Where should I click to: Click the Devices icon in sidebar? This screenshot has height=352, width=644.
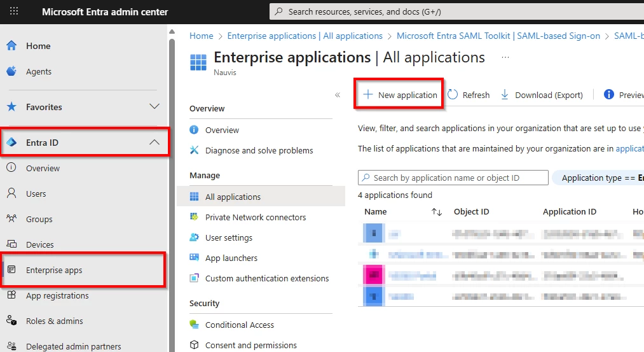[11, 244]
